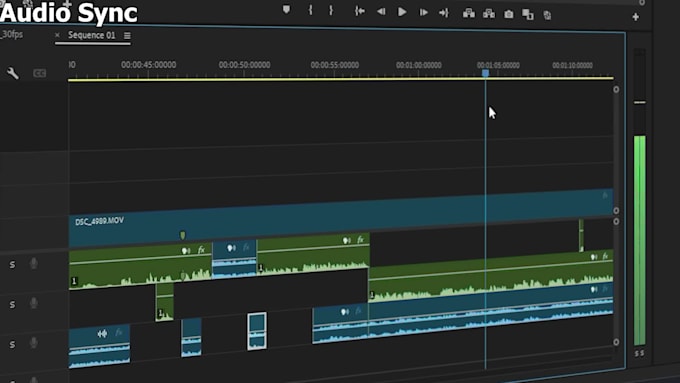Image resolution: width=680 pixels, height=383 pixels.
Task: Select the blue clip between the green audio clips
Action: (234, 259)
